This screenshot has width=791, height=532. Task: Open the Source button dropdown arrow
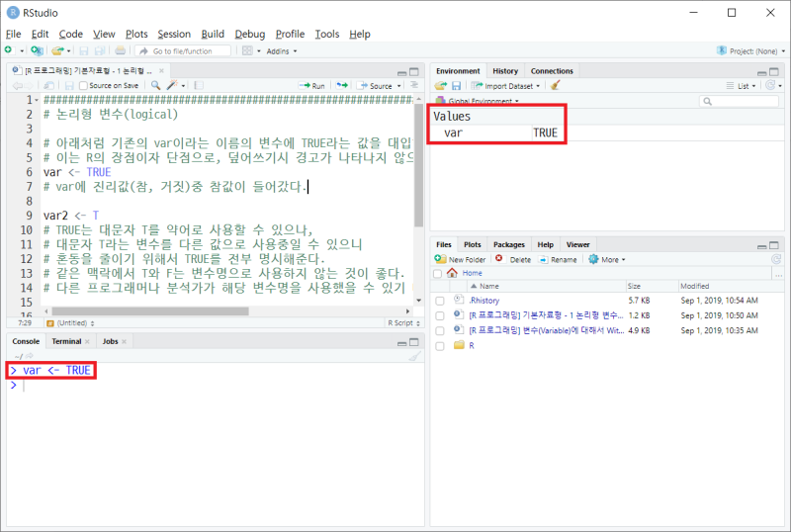pyautogui.click(x=399, y=86)
